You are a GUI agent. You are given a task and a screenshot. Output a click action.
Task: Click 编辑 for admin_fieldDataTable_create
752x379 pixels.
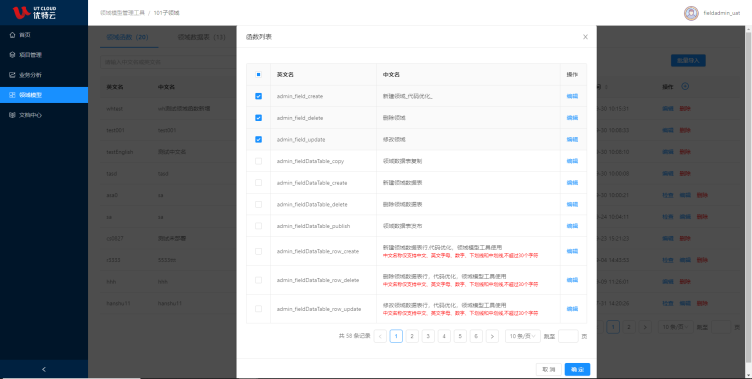(x=572, y=183)
